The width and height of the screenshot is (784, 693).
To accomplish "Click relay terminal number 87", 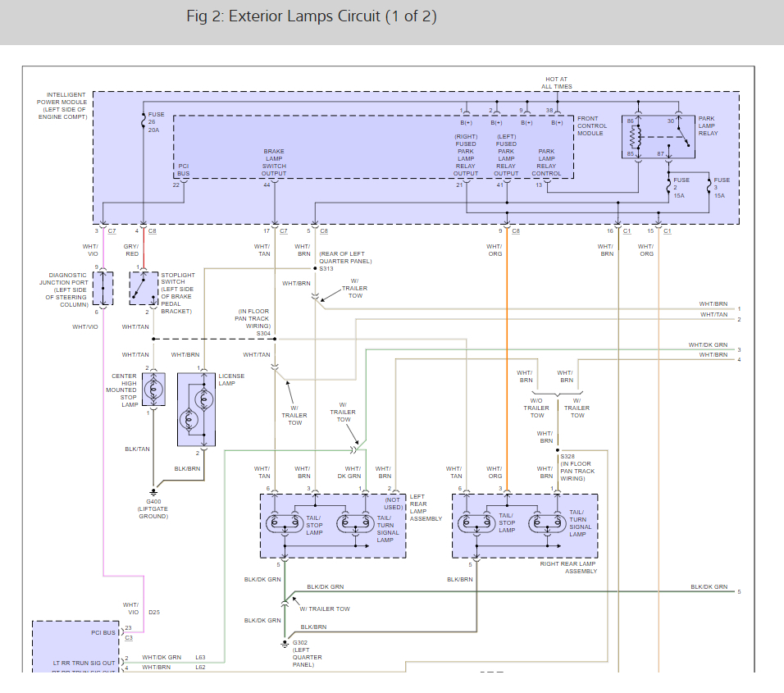I will pos(660,154).
